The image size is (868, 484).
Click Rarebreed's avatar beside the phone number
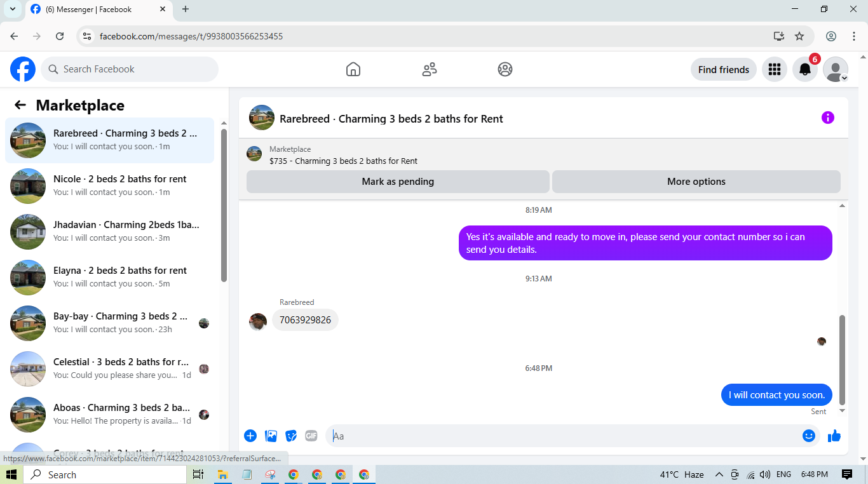coord(258,322)
